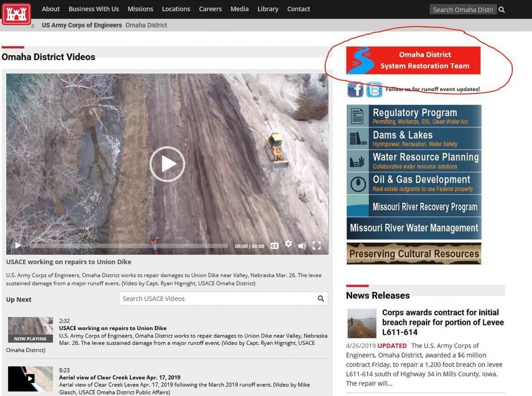Open the Library menu
The image size is (532, 396).
268,9
